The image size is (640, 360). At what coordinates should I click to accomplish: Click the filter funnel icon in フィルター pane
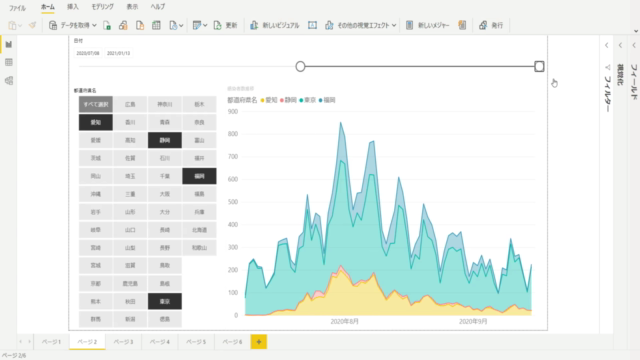[607, 67]
